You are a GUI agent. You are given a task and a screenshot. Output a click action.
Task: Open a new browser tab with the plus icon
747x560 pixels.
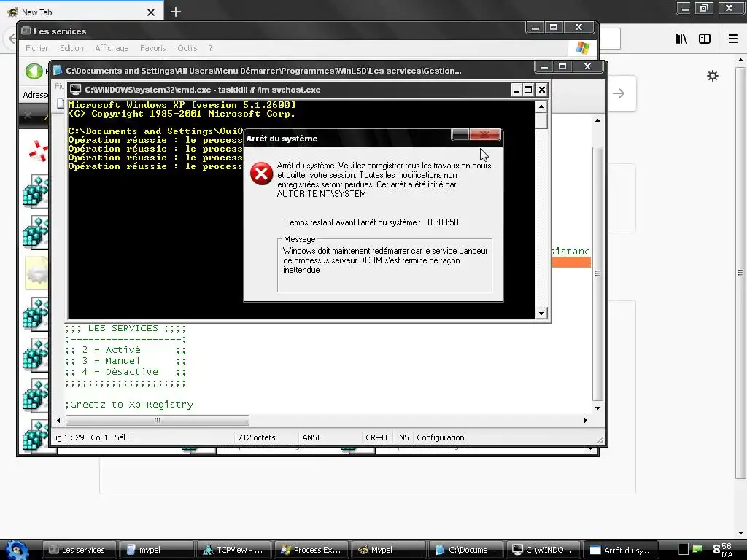pos(176,12)
